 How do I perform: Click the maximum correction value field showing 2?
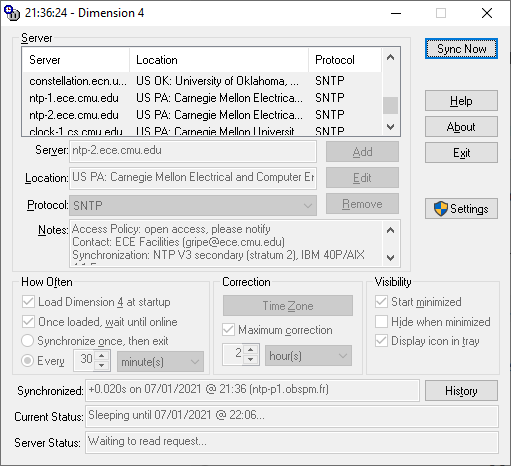click(233, 355)
